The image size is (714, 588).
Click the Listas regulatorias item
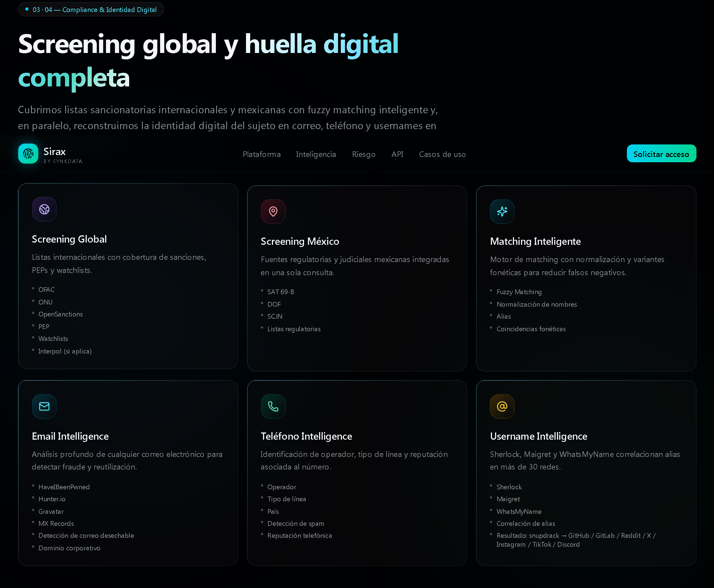click(294, 329)
